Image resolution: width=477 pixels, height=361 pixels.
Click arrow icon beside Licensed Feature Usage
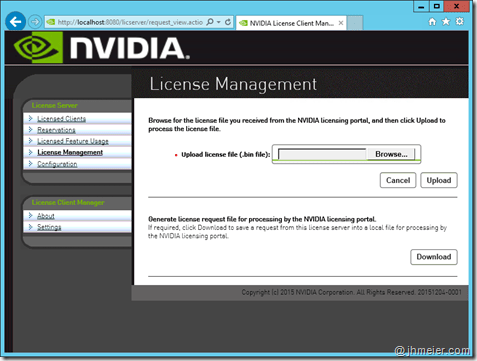(31, 141)
